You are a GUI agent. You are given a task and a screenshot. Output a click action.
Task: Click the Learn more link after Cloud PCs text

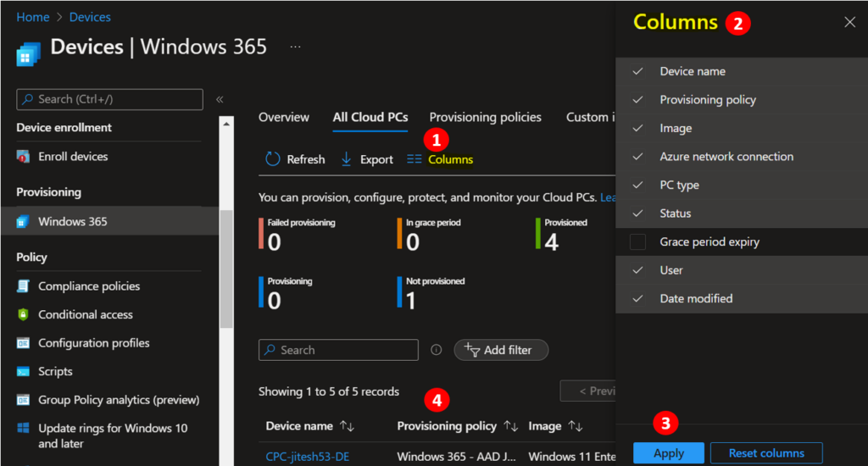point(608,197)
